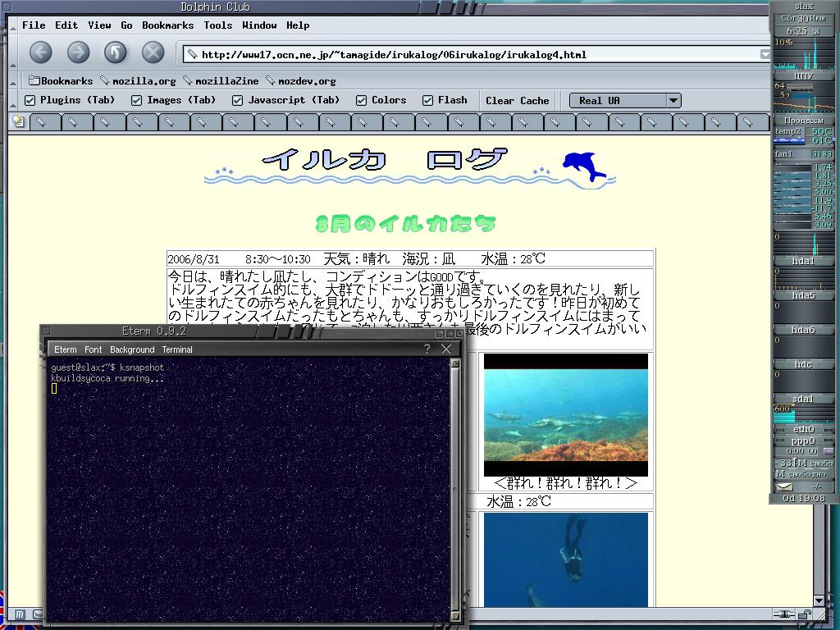Toggle the Plugins (Tab) checkbox

point(30,101)
